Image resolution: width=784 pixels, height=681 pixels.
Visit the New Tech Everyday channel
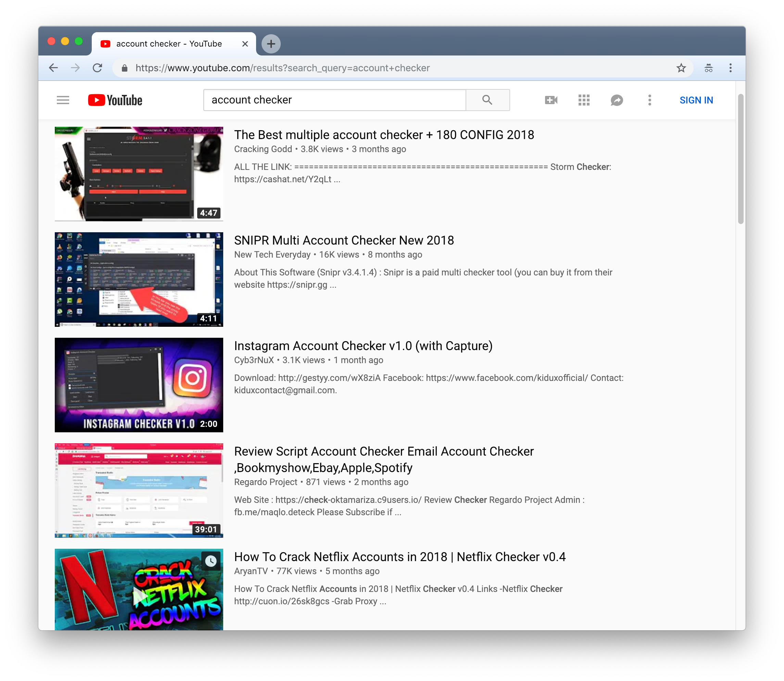(272, 255)
